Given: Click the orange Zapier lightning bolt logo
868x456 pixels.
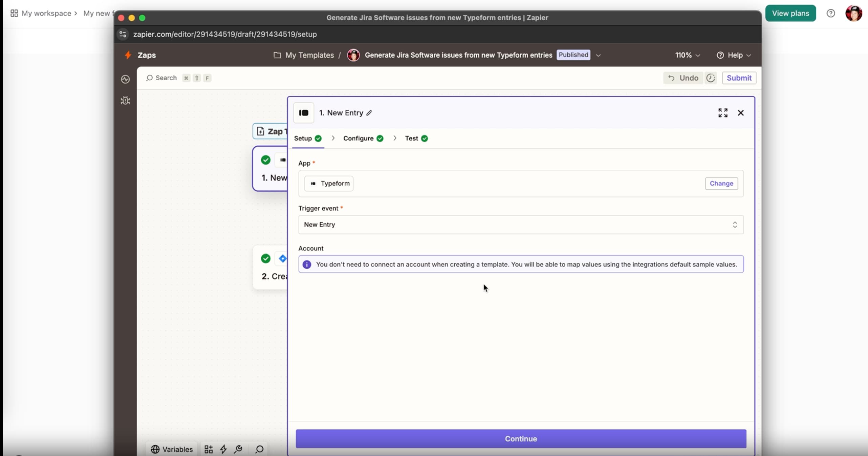Looking at the screenshot, I should 128,55.
